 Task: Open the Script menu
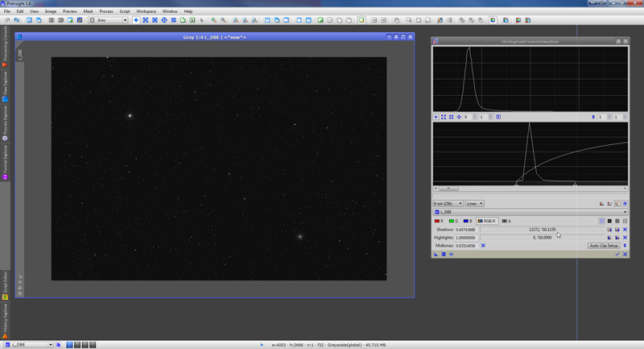pos(124,11)
